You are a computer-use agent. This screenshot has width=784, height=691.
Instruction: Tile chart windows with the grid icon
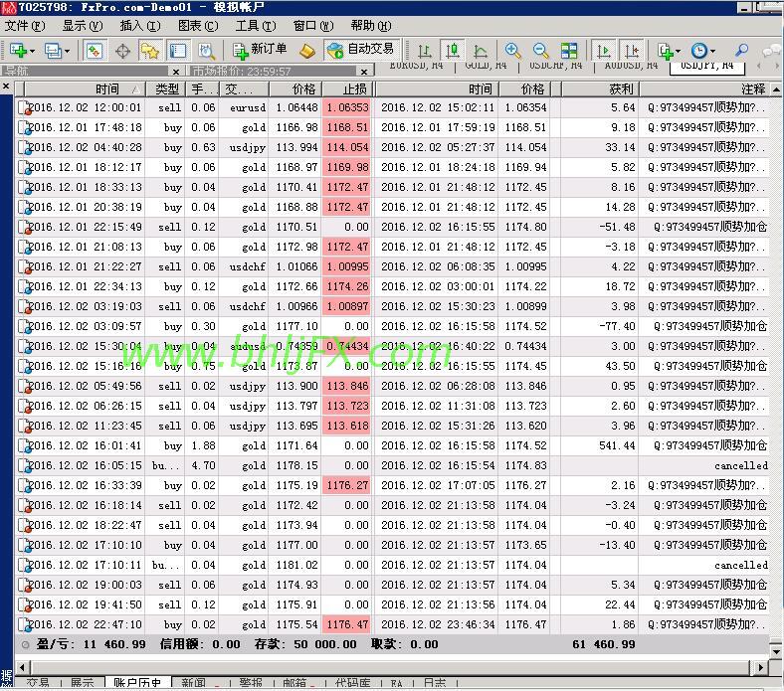(x=569, y=51)
